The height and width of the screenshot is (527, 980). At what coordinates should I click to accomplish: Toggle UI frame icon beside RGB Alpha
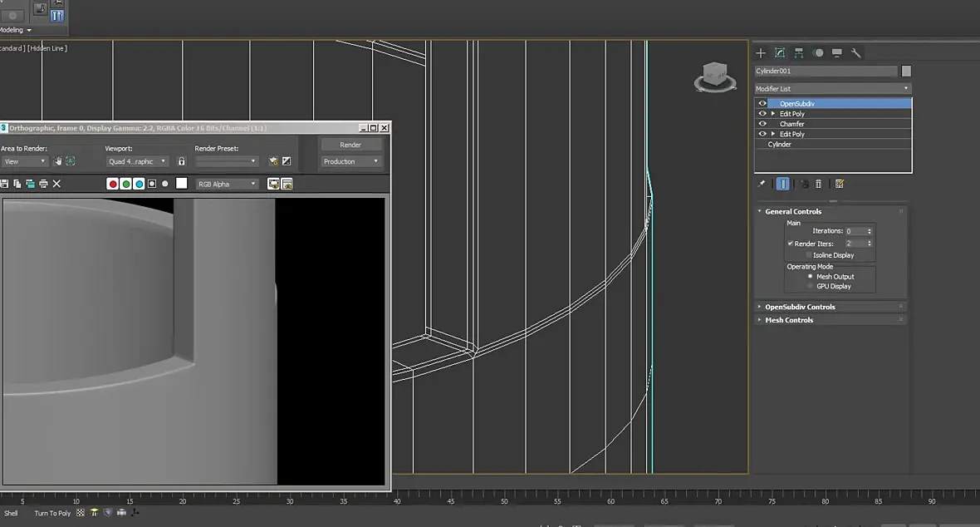point(287,184)
